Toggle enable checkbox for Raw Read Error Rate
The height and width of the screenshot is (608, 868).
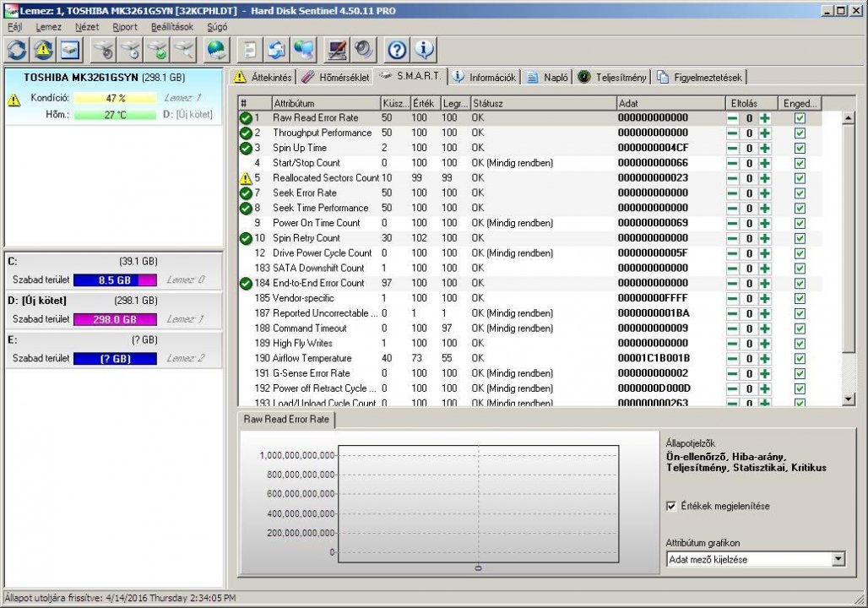pyautogui.click(x=800, y=118)
